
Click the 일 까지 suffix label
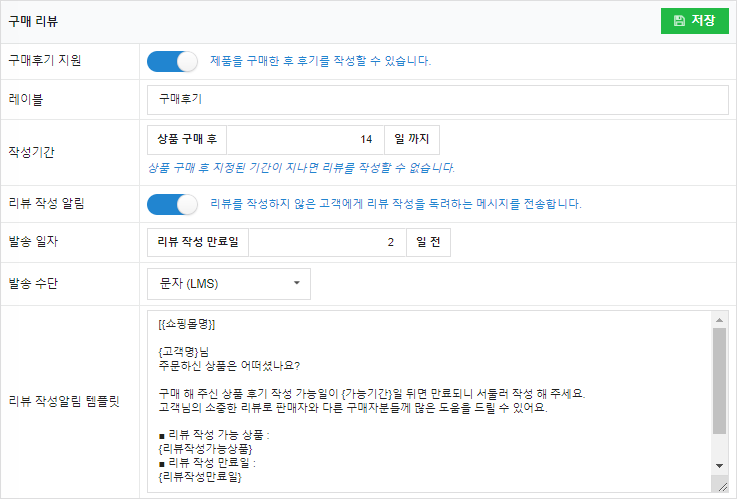coord(411,139)
